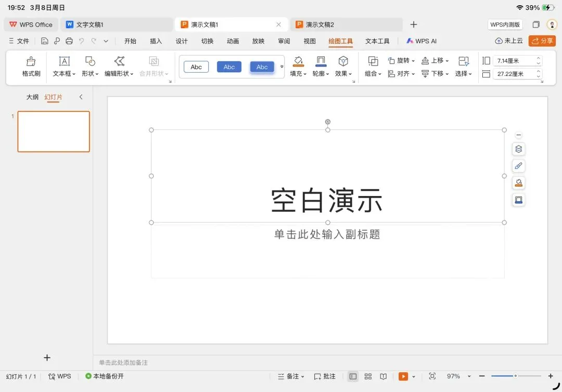Click the Undo arrow icon
Viewport: 562px width, 392px height.
81,41
